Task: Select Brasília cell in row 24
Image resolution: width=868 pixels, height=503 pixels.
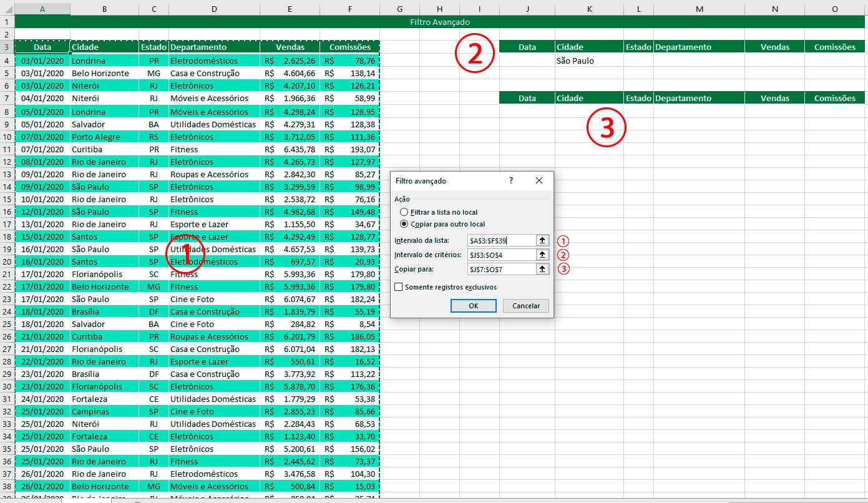Action: pos(104,311)
